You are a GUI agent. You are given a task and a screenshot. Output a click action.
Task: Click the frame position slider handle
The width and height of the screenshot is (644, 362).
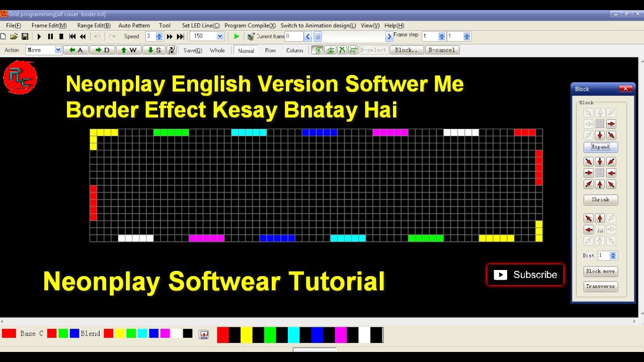317,36
